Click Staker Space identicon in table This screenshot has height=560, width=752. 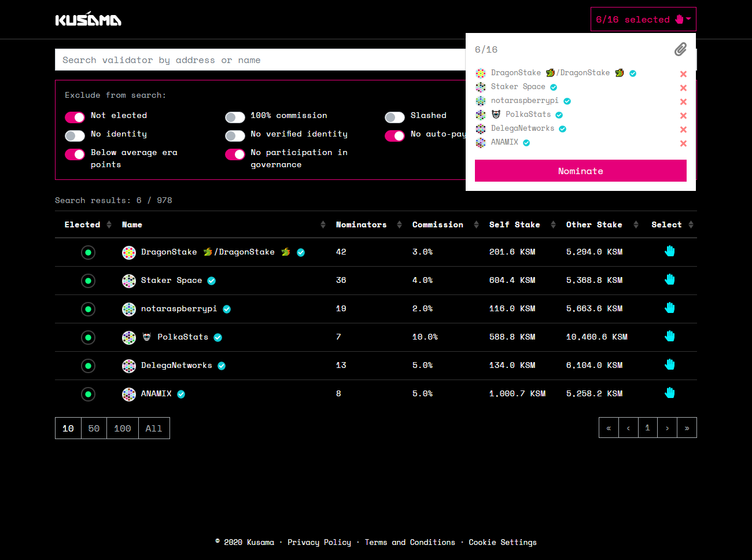(x=129, y=281)
